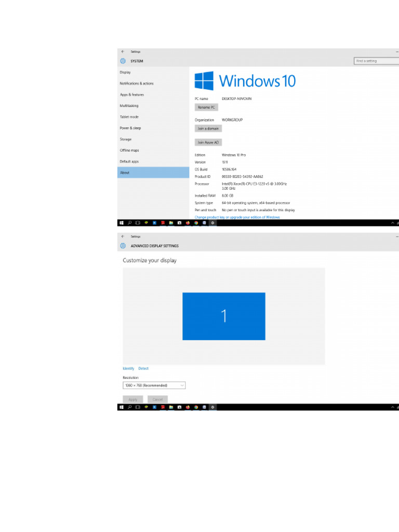Select Offline maps in the sidebar
This screenshot has height=532, width=399.
(153, 150)
